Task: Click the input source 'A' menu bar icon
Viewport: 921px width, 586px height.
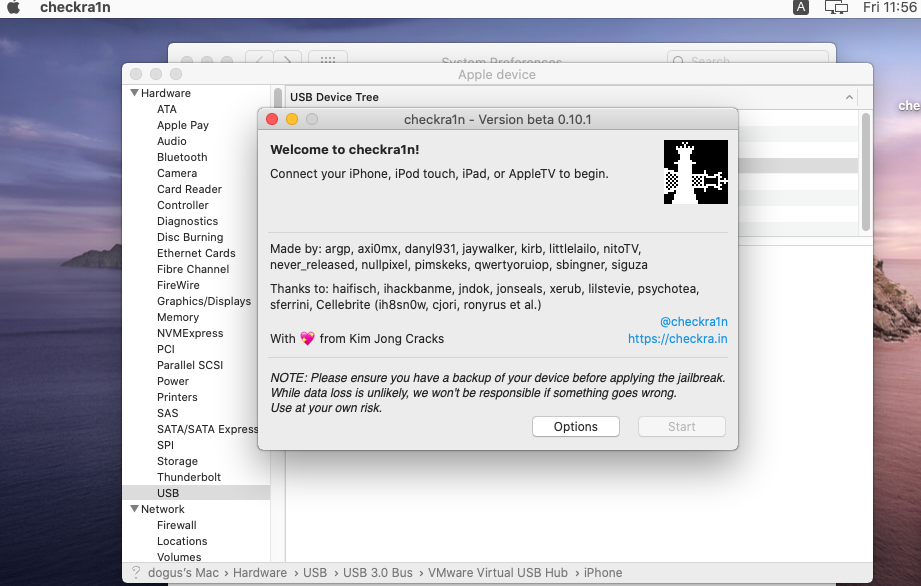Action: click(x=801, y=7)
